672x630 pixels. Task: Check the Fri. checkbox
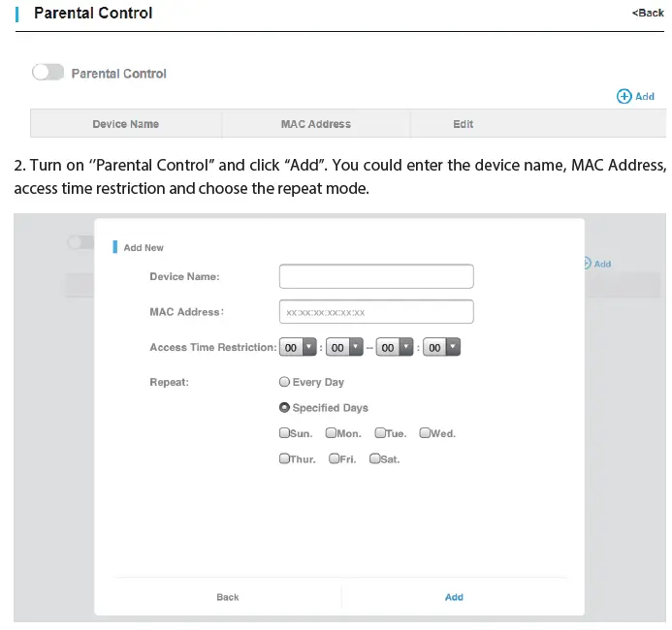tap(335, 458)
